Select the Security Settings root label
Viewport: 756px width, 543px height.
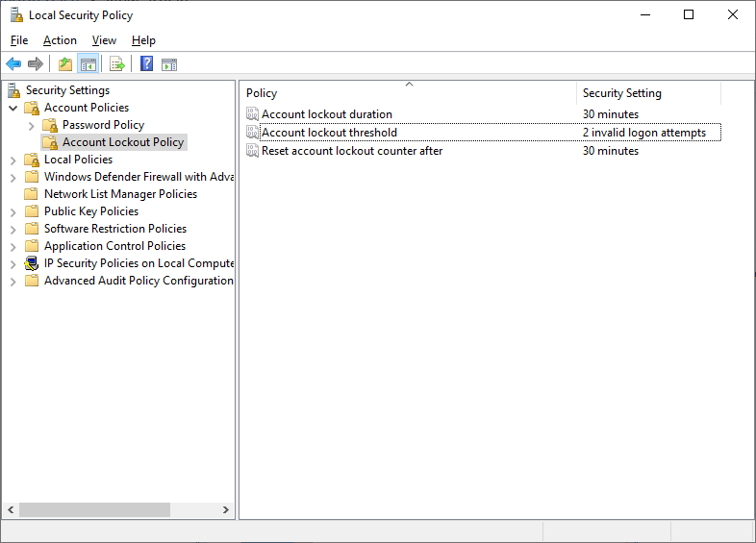tap(67, 90)
